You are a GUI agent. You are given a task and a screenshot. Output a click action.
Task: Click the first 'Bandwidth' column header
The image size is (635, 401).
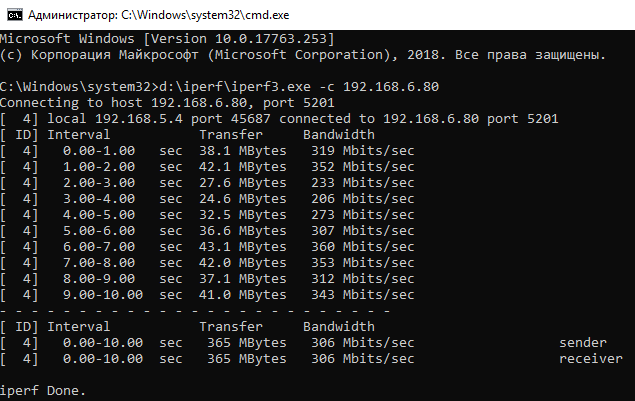[x=338, y=134]
